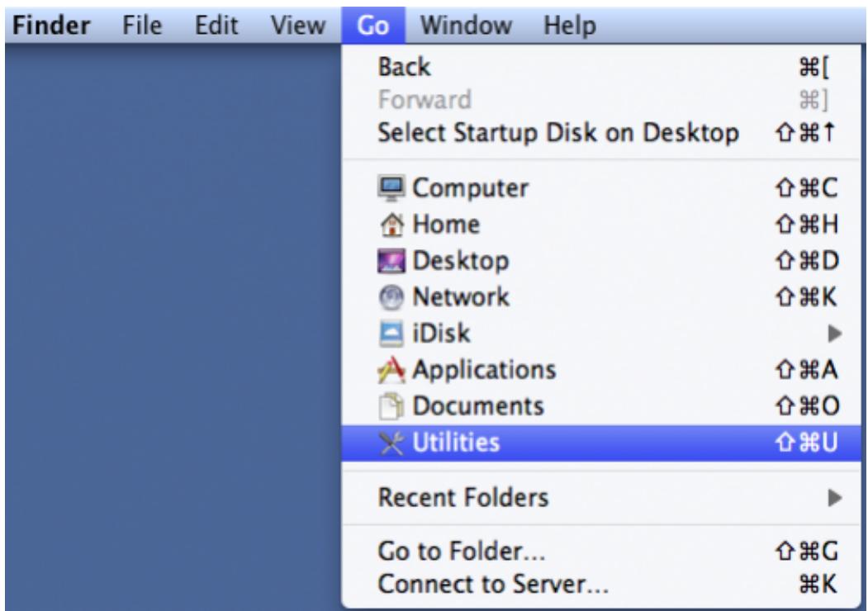Screen dimensions: 868x611
Task: Click the iDisk drive icon
Action: 391,334
